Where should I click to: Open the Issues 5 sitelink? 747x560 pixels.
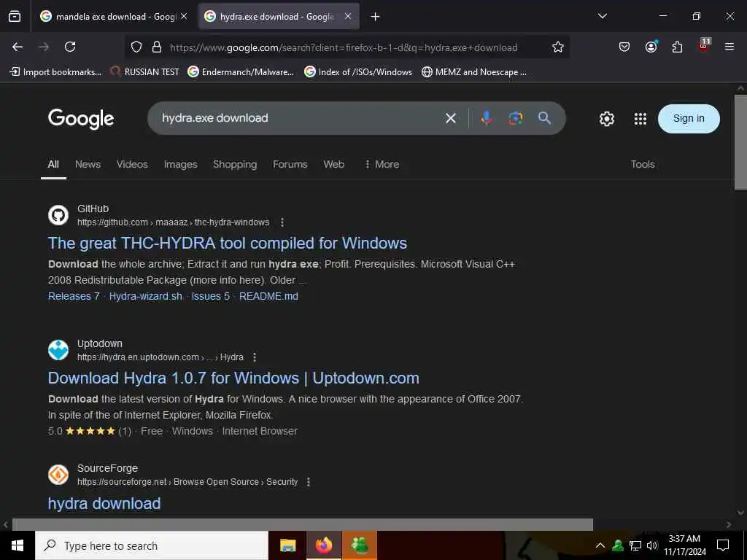tap(211, 296)
